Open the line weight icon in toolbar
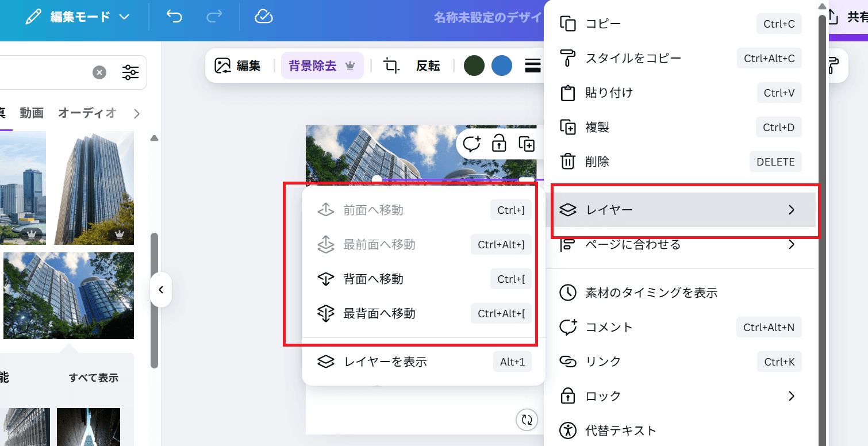This screenshot has height=446, width=868. click(533, 66)
